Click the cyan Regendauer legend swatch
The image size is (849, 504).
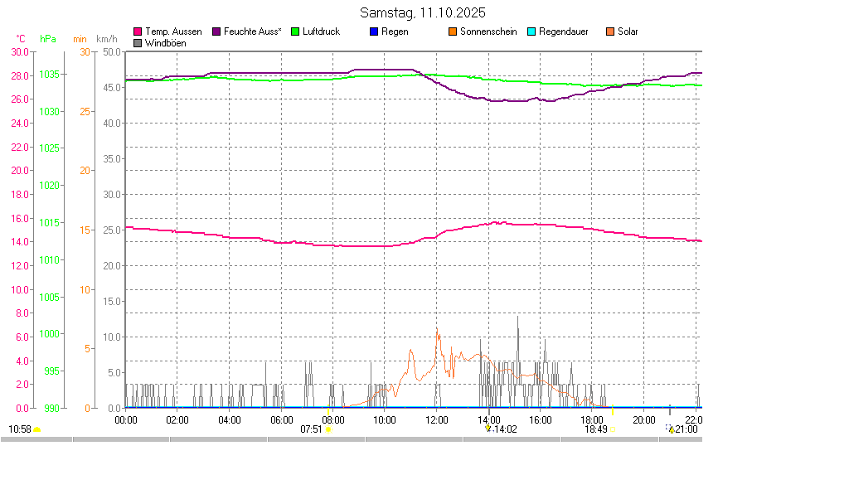pos(531,31)
